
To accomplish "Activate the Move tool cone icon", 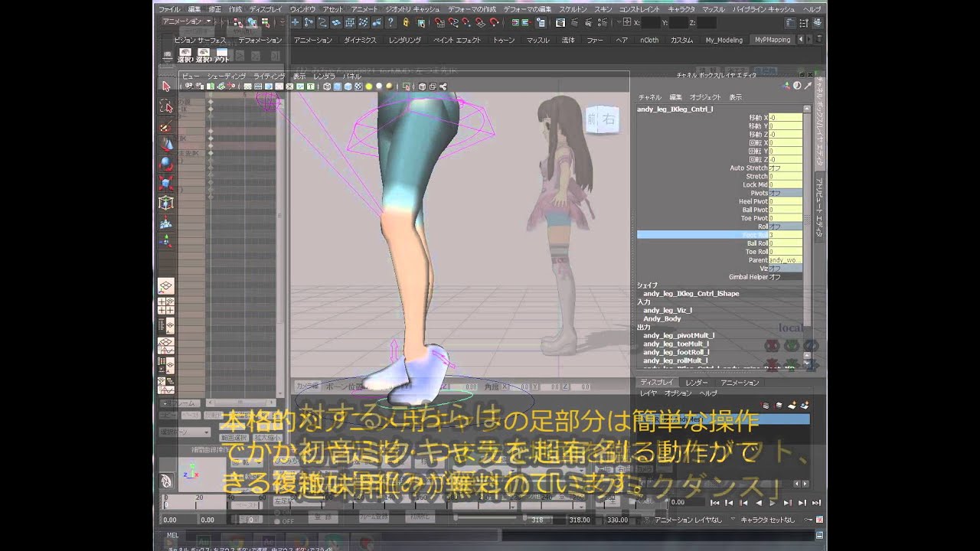I will pyautogui.click(x=166, y=145).
